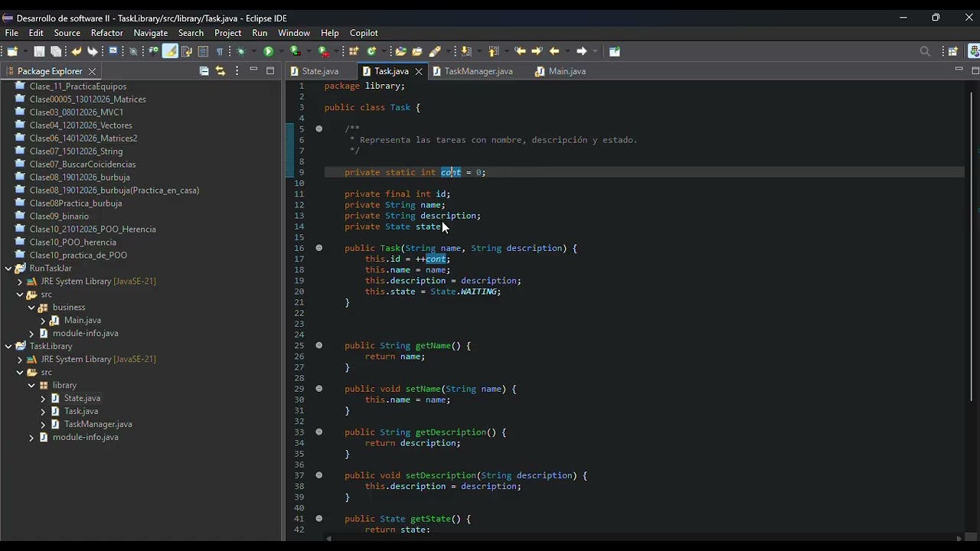
Task: Select State.java in Package Explorer
Action: coord(82,398)
